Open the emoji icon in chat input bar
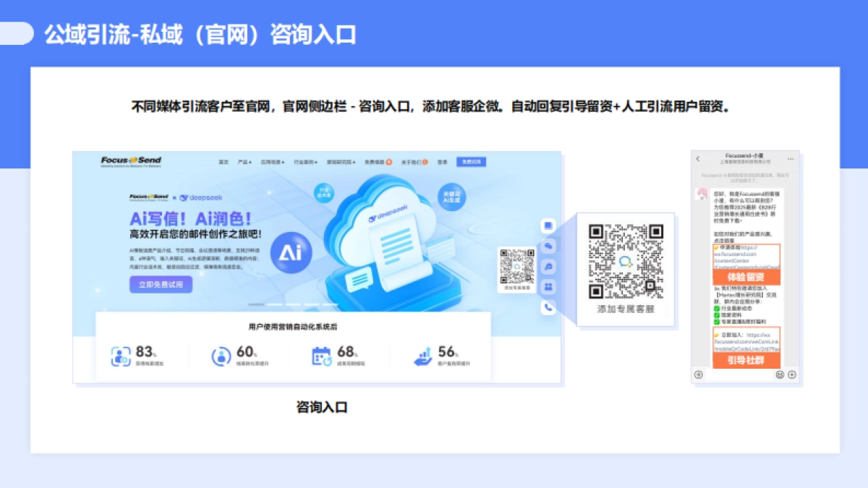The height and width of the screenshot is (488, 868). coord(780,374)
